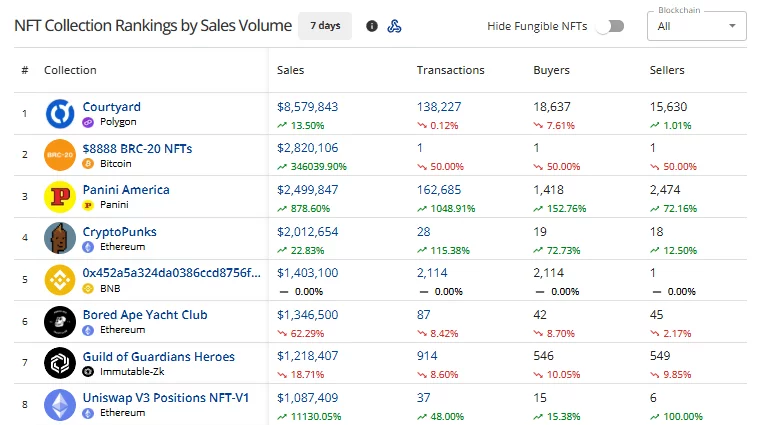
Task: Click the yellow BNB collection logo
Action: [x=60, y=280]
